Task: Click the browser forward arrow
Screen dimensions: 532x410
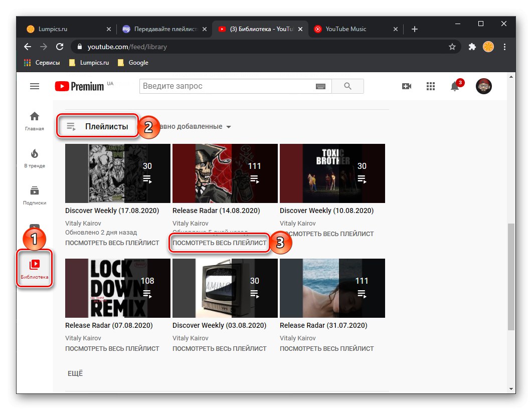Action: tap(44, 47)
